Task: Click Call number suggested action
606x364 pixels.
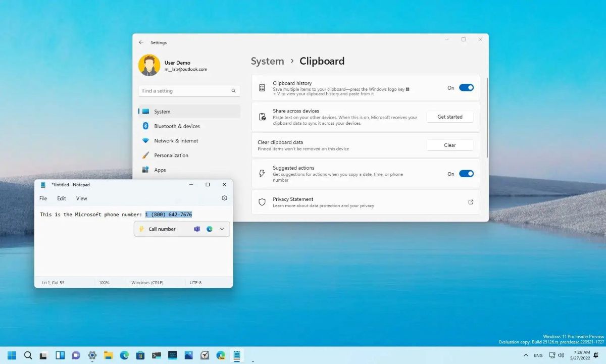Action: (162, 229)
